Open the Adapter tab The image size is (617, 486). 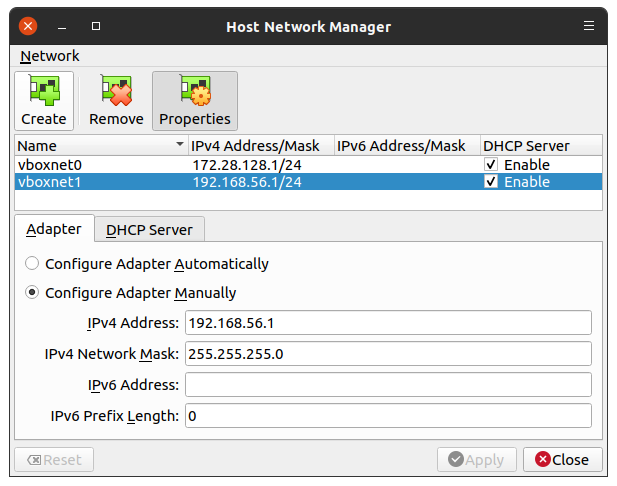point(54,229)
